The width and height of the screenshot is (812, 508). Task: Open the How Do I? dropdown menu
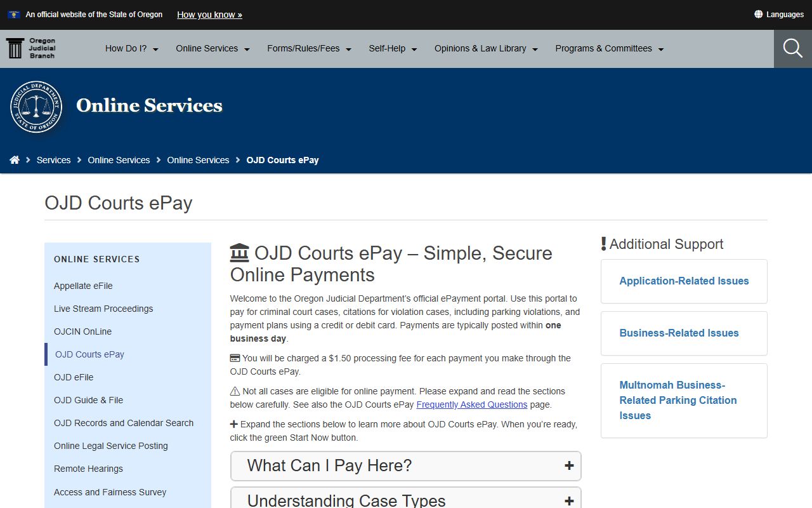pos(132,48)
